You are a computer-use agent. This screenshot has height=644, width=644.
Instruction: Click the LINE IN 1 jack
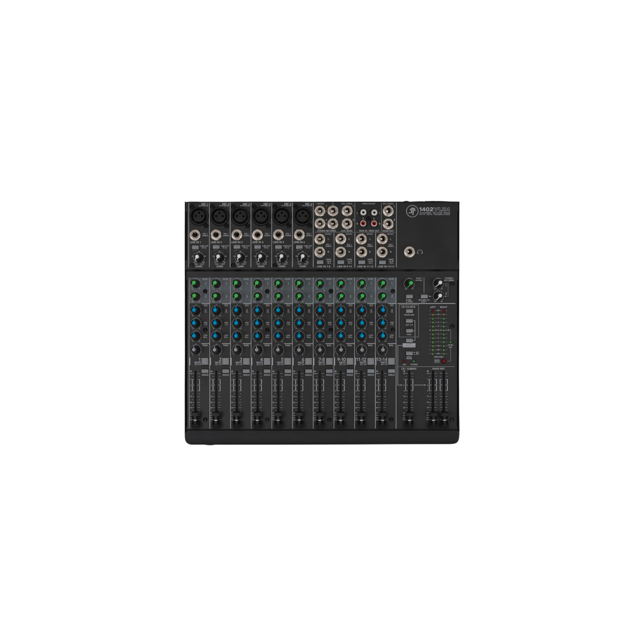pos(195,235)
